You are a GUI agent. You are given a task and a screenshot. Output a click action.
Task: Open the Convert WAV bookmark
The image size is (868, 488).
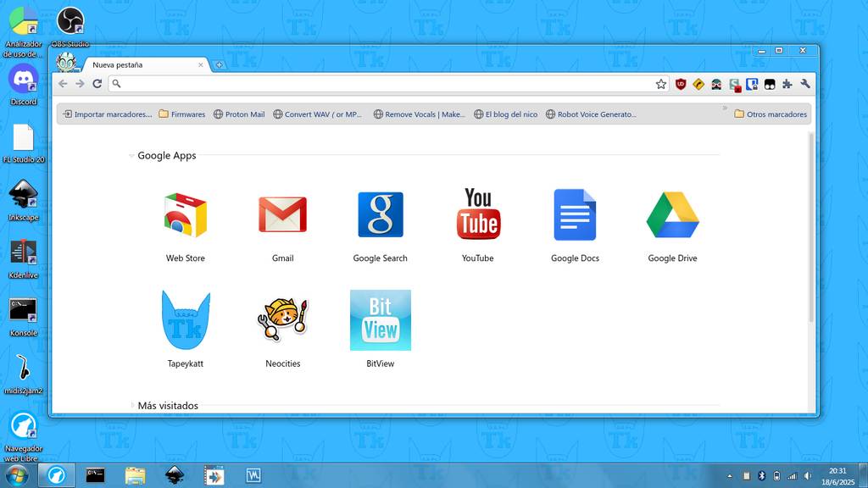[317, 114]
